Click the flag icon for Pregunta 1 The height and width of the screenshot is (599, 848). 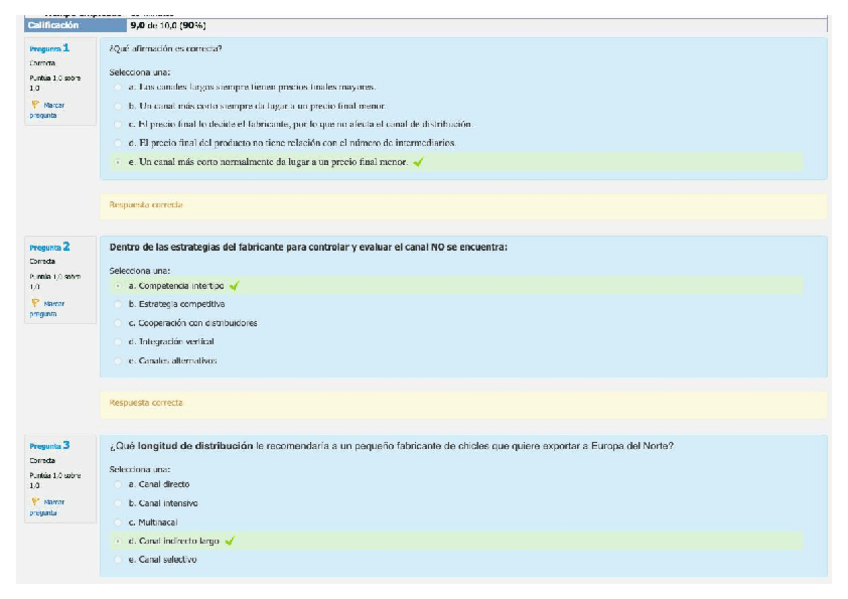click(35, 105)
